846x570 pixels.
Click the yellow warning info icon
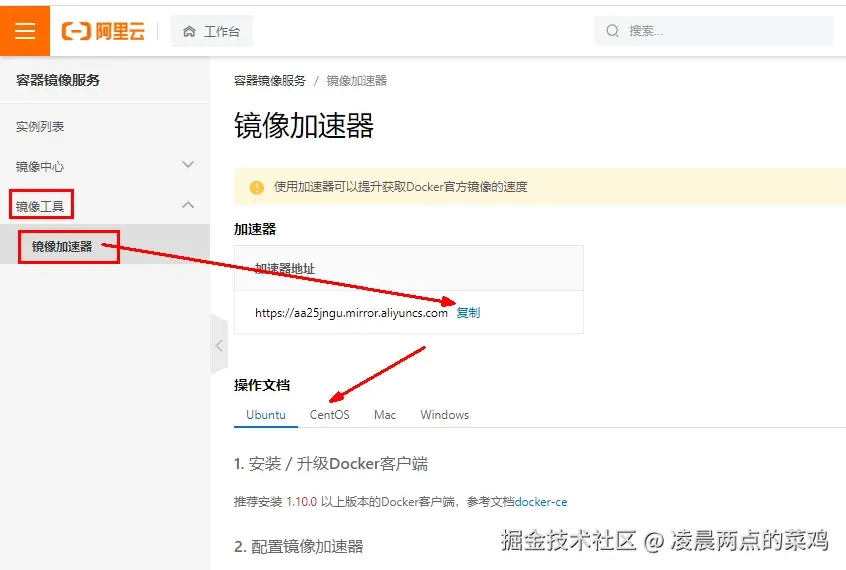click(257, 187)
